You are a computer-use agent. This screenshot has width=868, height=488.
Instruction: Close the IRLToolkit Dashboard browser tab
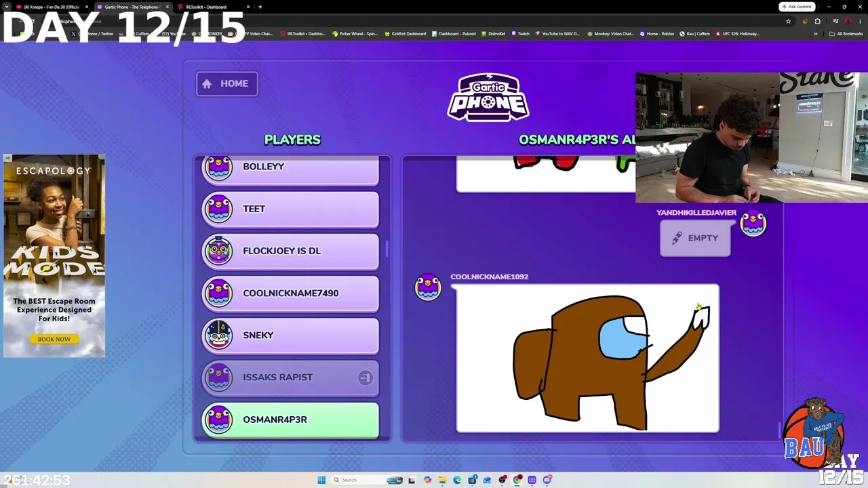click(248, 7)
